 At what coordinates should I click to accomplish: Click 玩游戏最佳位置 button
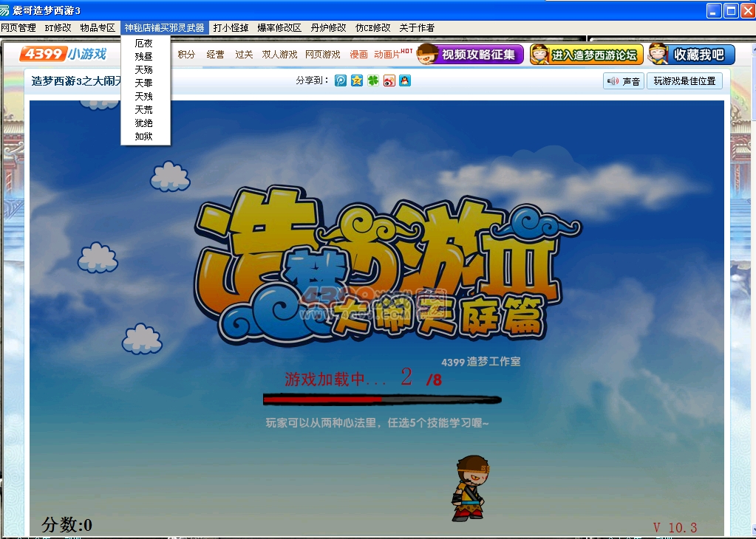(x=684, y=81)
